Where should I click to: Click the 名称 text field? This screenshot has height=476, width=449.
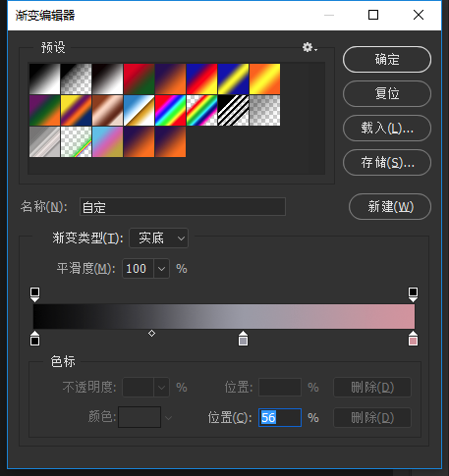[183, 207]
